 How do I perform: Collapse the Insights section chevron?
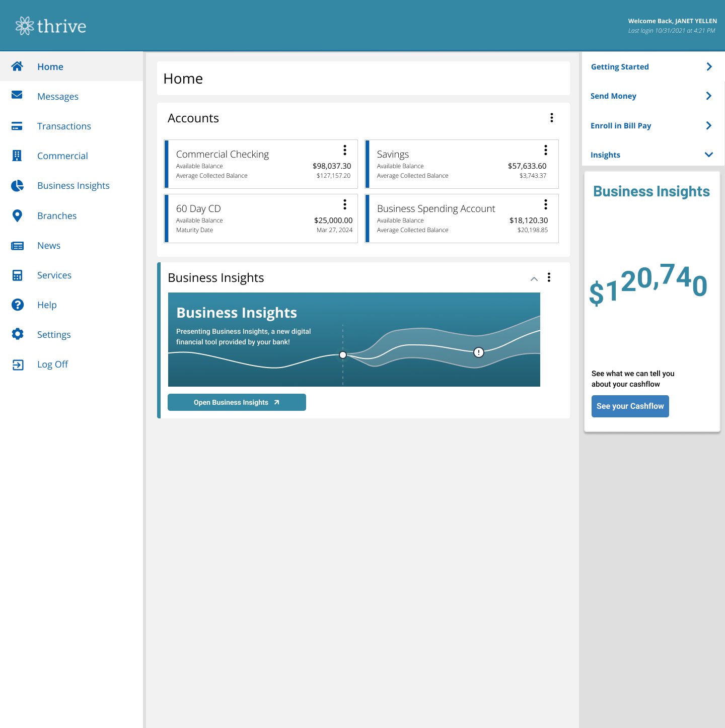(x=709, y=155)
